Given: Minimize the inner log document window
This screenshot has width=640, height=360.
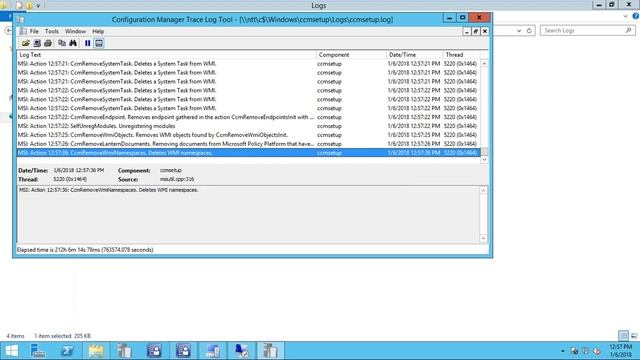Looking at the screenshot, I should [467, 31].
